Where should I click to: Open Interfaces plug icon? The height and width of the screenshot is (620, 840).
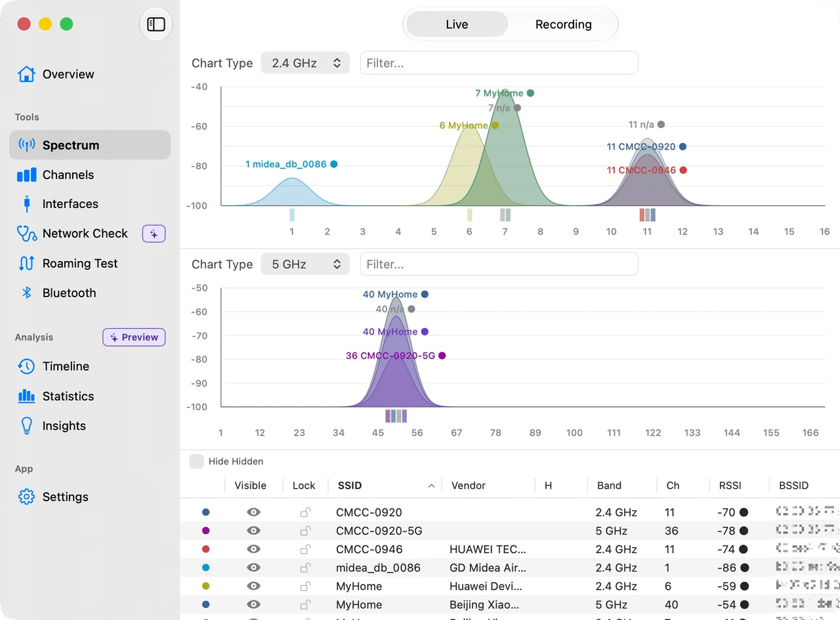tap(27, 204)
